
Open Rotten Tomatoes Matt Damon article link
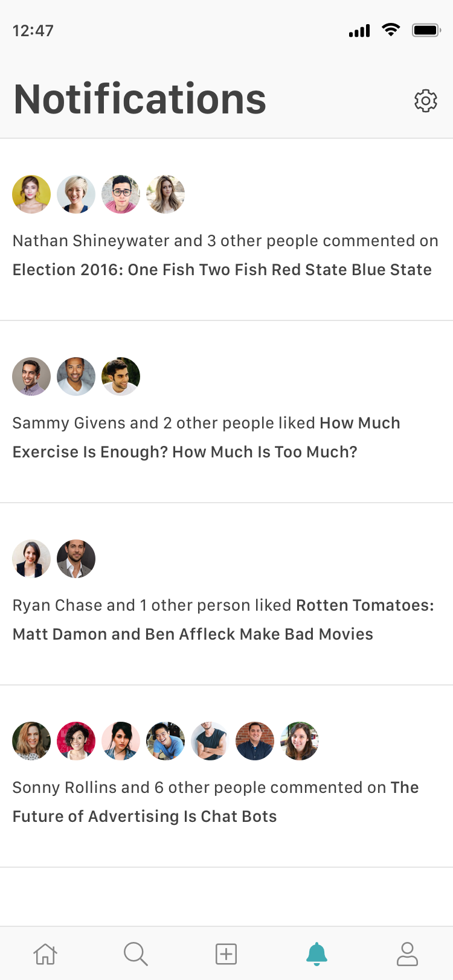pyautogui.click(x=223, y=620)
